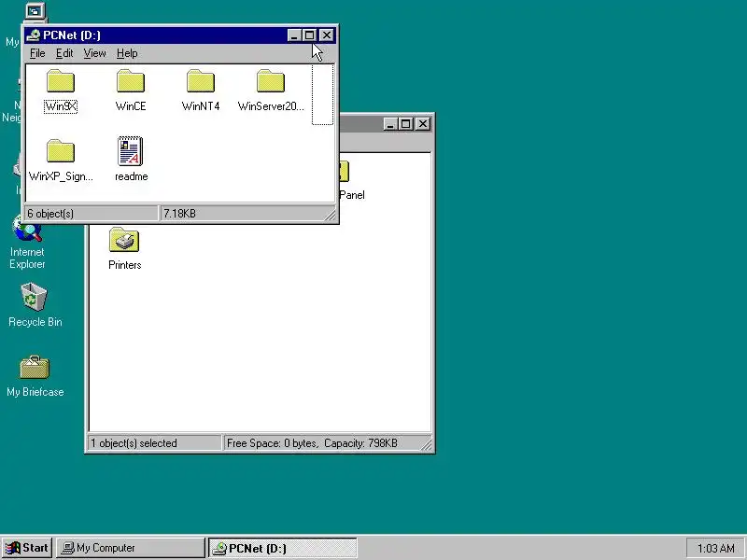The width and height of the screenshot is (747, 560).
Task: Select the Printers folder icon in My Computer
Action: [124, 240]
